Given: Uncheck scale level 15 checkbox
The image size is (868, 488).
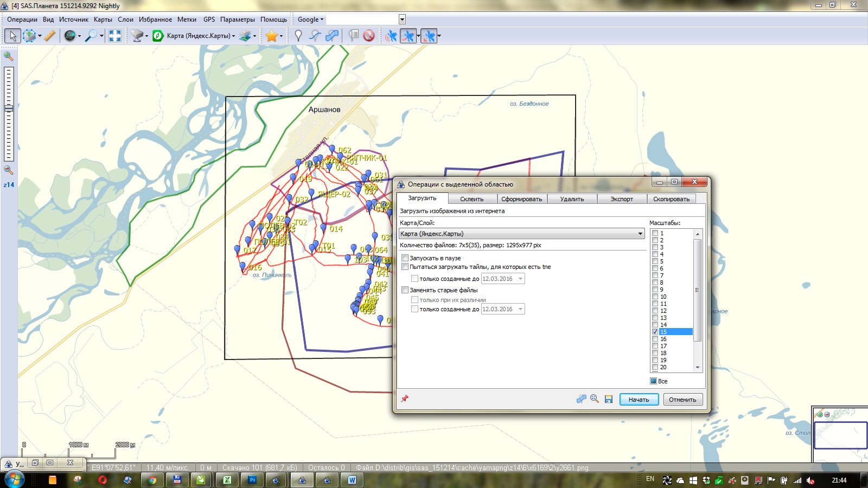Looking at the screenshot, I should pyautogui.click(x=655, y=332).
